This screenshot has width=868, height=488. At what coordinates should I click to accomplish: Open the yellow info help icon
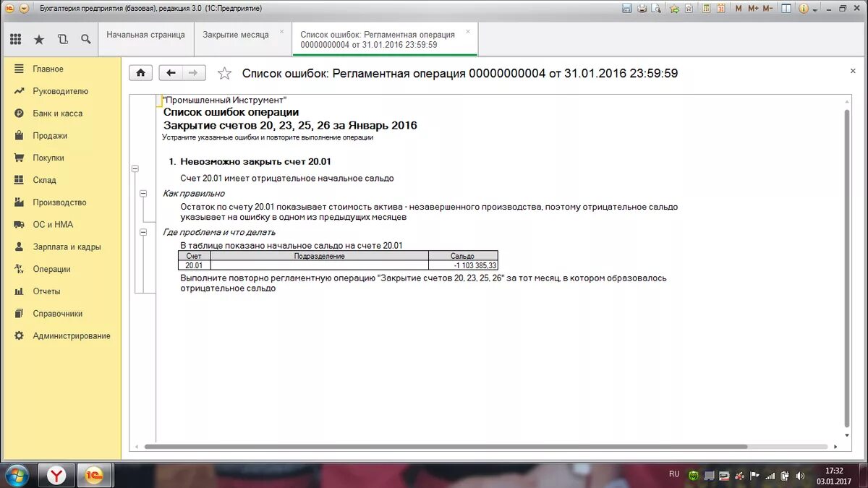point(804,9)
